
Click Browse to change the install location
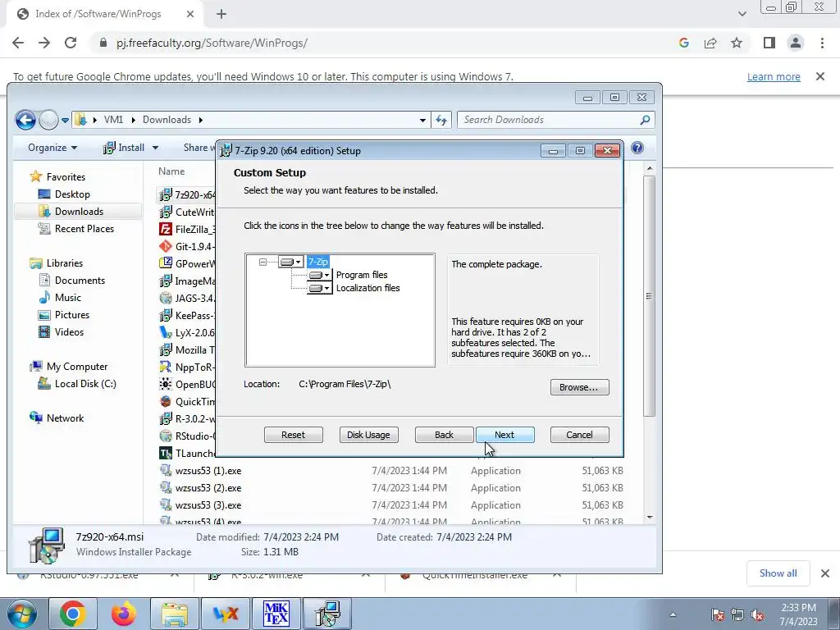[x=580, y=387]
